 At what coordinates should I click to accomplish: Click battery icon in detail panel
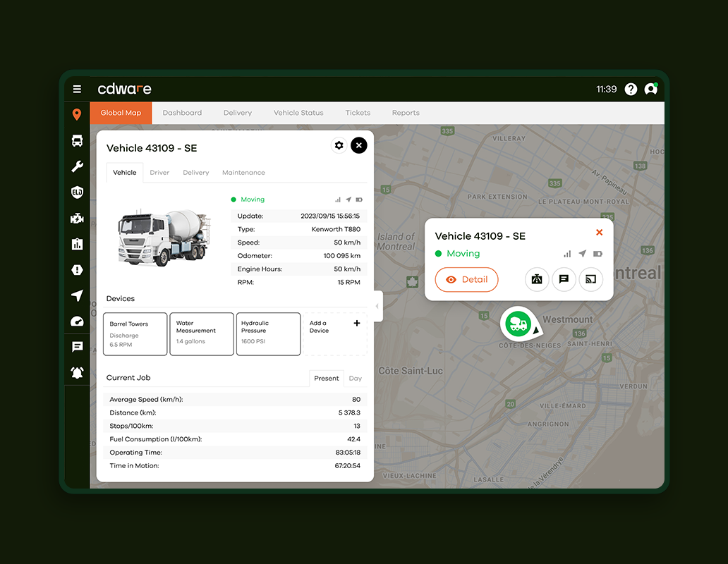[x=359, y=200]
